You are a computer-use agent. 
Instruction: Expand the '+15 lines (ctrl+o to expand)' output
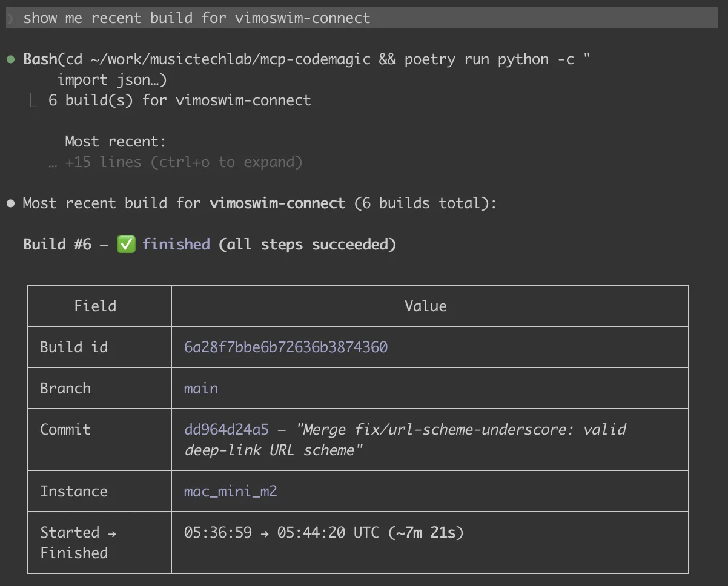point(175,162)
